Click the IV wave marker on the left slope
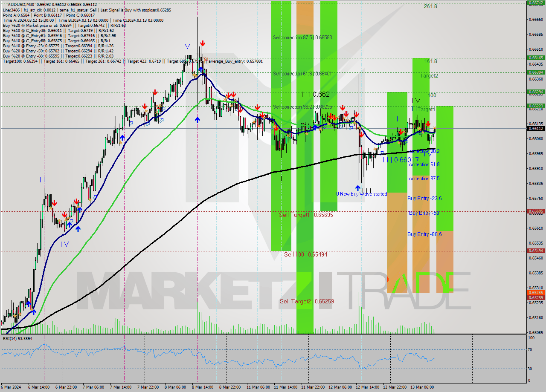The height and width of the screenshot is (392, 546). click(65, 244)
